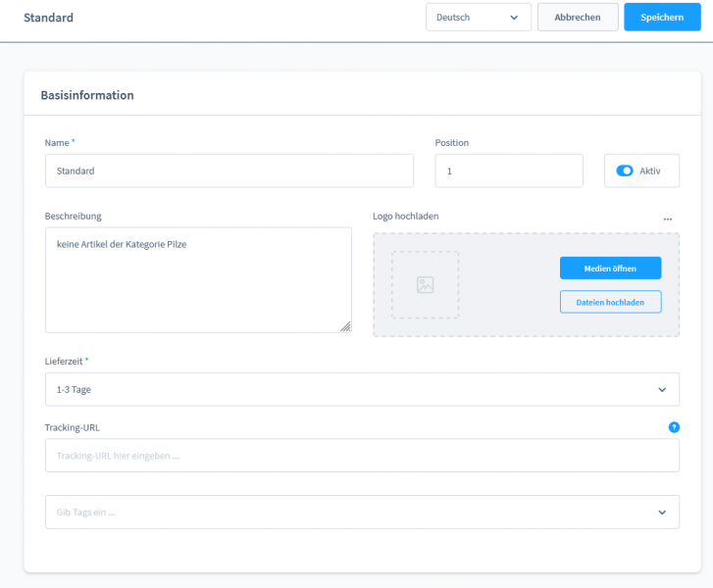This screenshot has height=588, width=713.
Task: Click the Medien öffnen button
Action: [x=610, y=268]
